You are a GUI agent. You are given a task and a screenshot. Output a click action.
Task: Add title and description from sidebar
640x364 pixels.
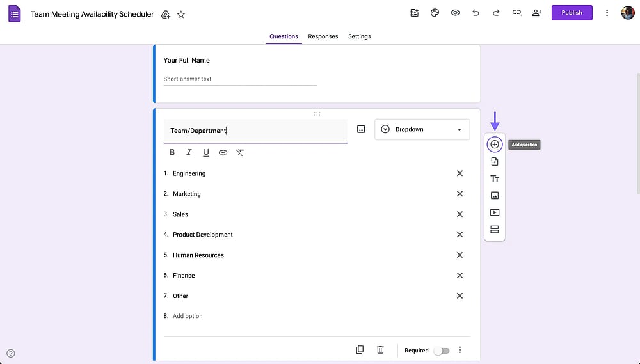click(x=494, y=178)
